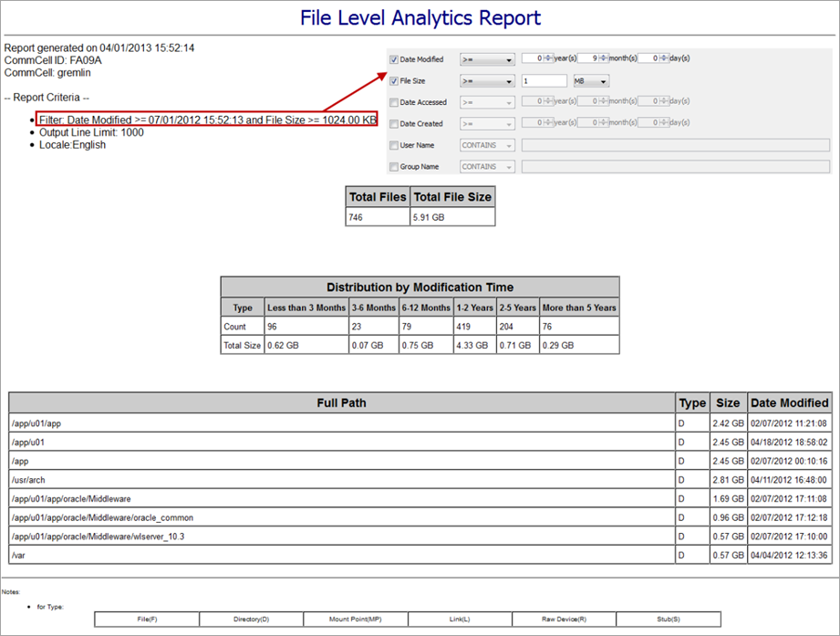Enable the Date Created checkbox

coord(394,123)
